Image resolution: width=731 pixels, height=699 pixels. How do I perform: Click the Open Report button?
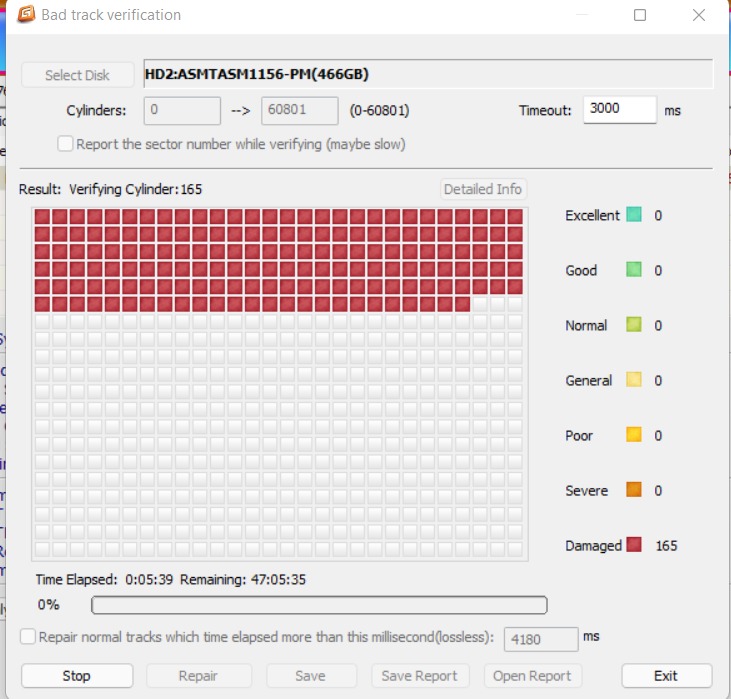click(532, 676)
